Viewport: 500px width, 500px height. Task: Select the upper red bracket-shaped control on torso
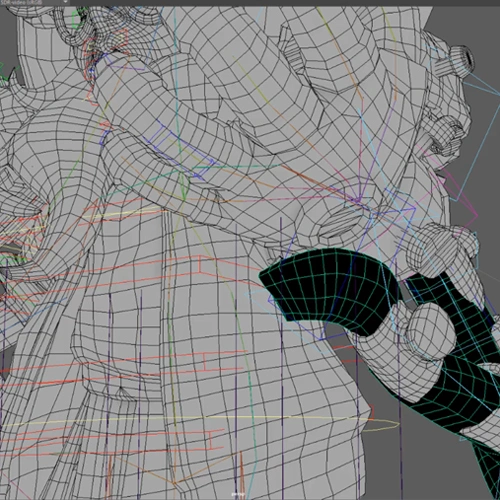tap(199, 264)
